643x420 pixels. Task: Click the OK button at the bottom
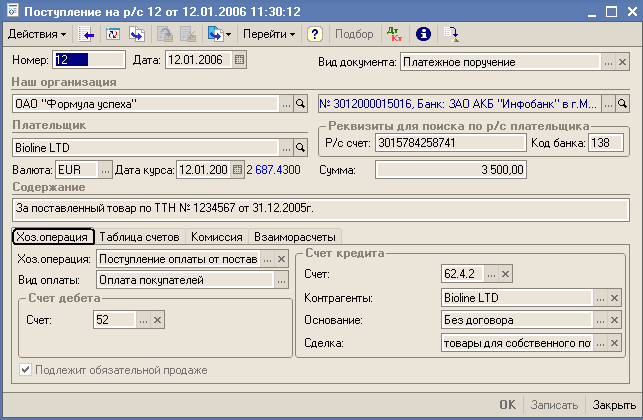(x=507, y=405)
